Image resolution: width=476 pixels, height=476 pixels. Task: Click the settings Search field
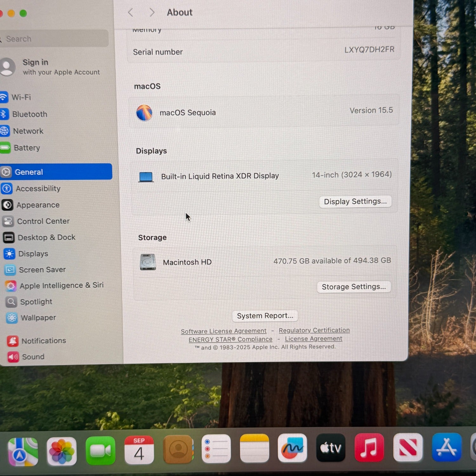pos(54,39)
